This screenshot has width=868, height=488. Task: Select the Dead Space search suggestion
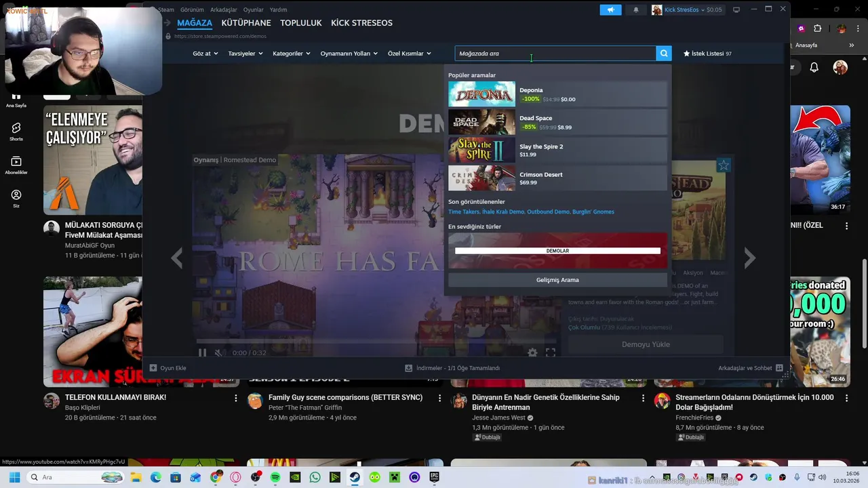click(557, 122)
